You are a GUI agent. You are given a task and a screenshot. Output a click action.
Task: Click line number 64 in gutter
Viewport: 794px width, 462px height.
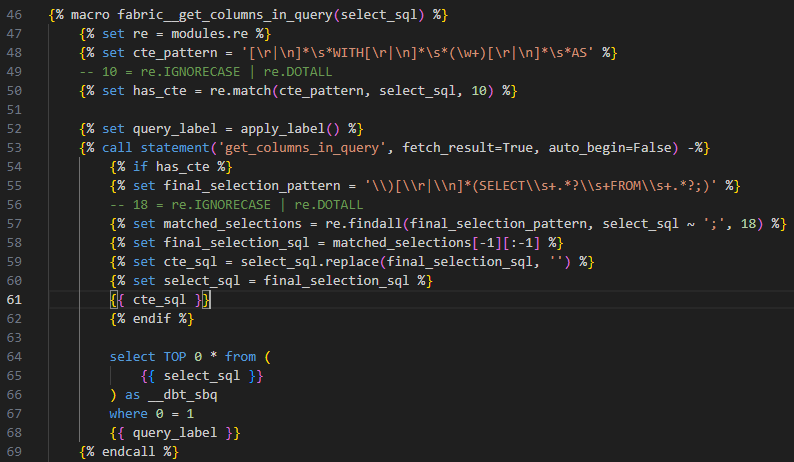pyautogui.click(x=14, y=357)
